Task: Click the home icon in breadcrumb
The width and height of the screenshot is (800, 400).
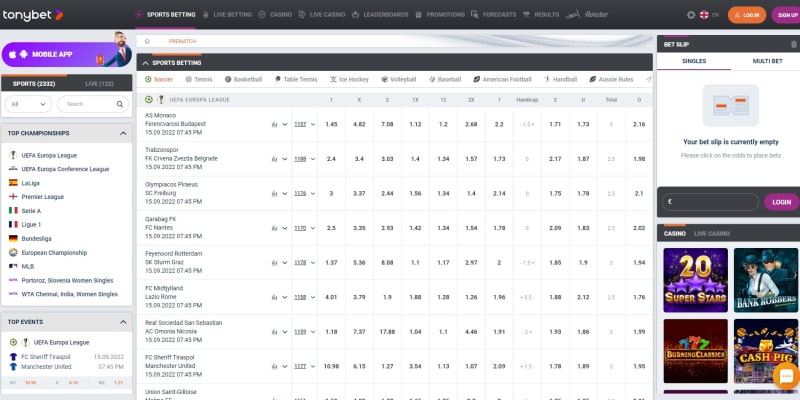Action: pyautogui.click(x=147, y=41)
